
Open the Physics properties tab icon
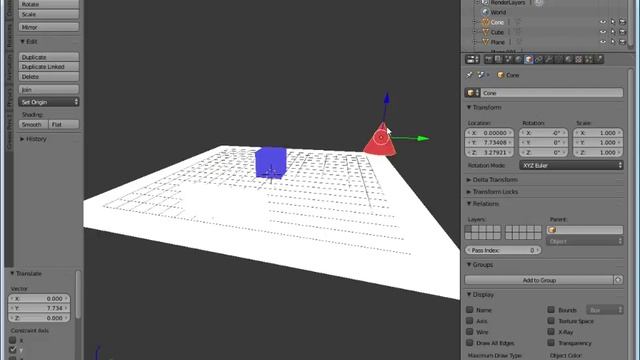(x=599, y=59)
